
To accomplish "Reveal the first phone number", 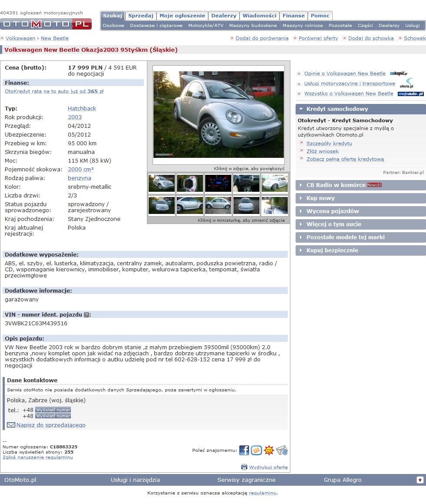I will coord(53,410).
